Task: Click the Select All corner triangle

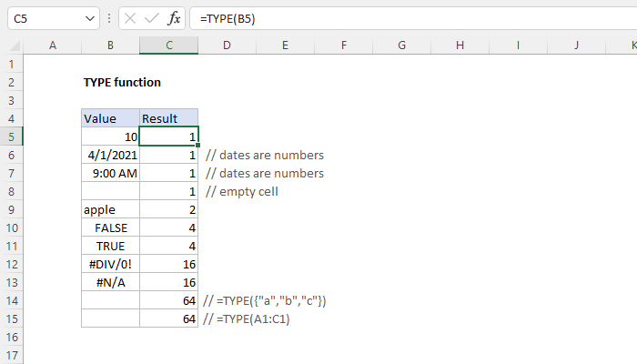Action: pos(15,45)
